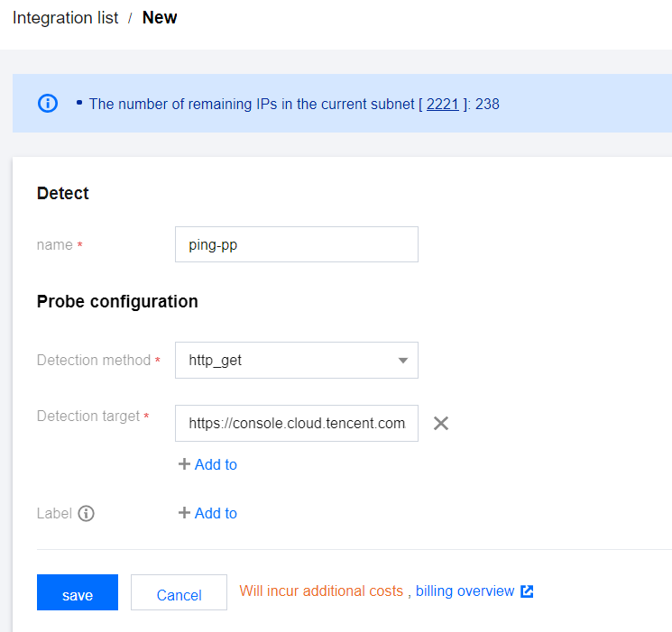Select the http_get detection method box
Screen dimensions: 672x632
[287, 361]
